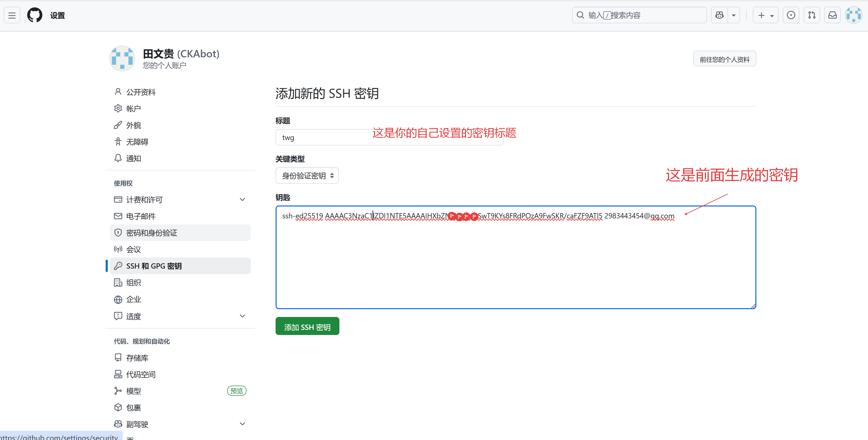Image resolution: width=868 pixels, height=440 pixels.
Task: Expand the 副驾驶 sidebar section
Action: (242, 424)
